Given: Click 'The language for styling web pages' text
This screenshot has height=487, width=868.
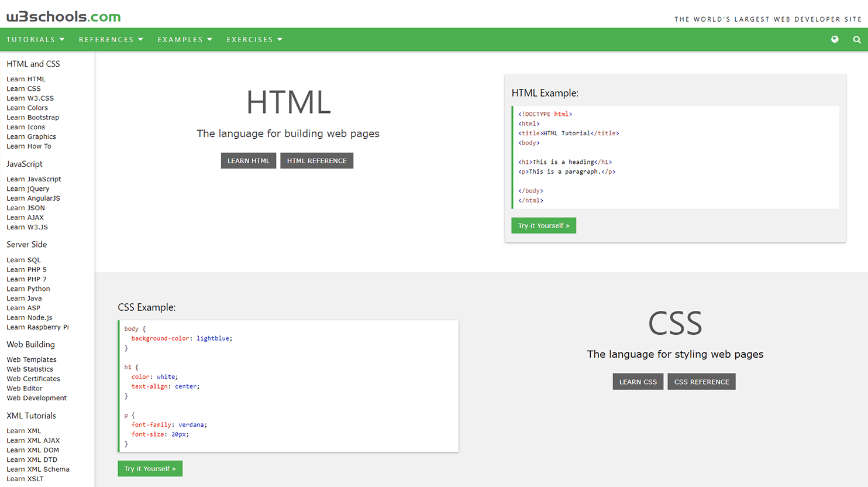Looking at the screenshot, I should pos(675,354).
